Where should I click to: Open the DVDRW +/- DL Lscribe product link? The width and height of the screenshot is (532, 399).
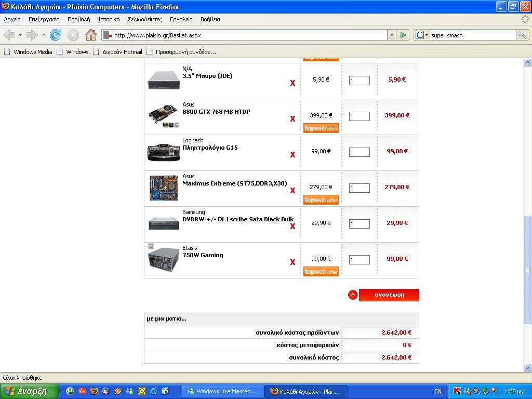coord(238,219)
